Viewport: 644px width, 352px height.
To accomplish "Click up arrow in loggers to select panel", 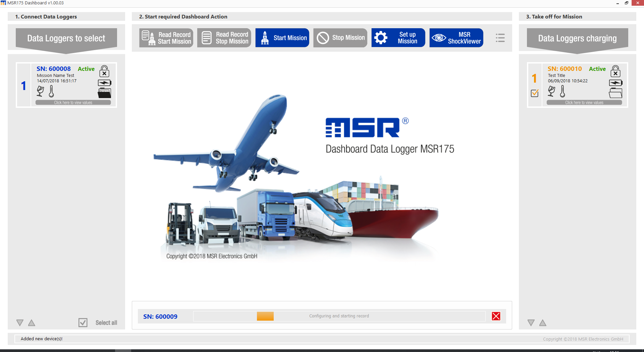I will (x=32, y=323).
